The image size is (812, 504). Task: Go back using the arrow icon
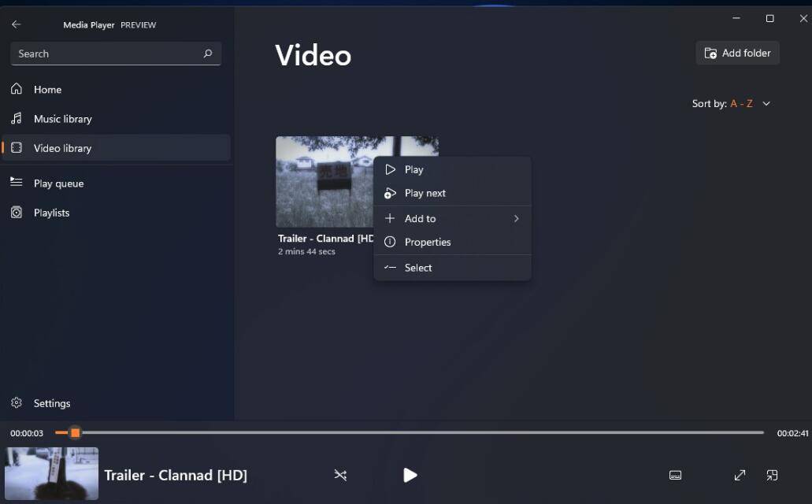[x=16, y=24]
